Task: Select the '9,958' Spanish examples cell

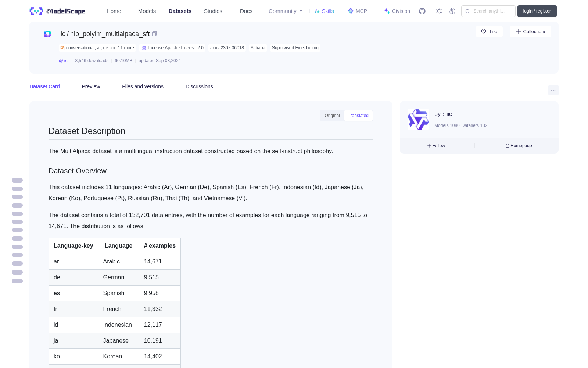Action: point(159,293)
